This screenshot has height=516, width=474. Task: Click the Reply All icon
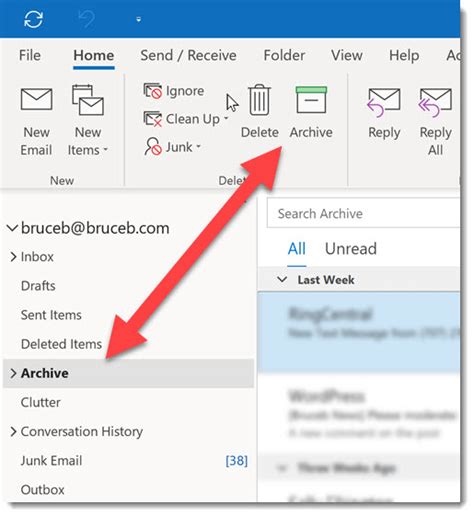click(x=435, y=103)
